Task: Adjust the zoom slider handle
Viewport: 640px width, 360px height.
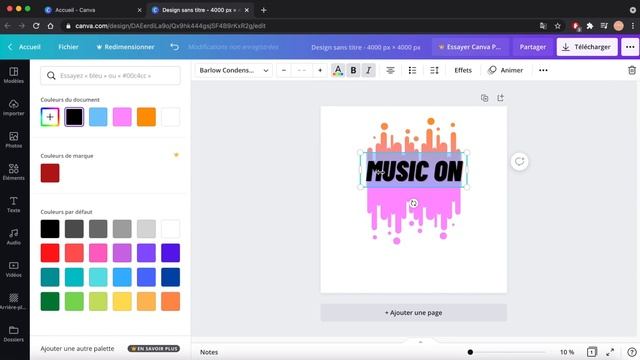Action: [470, 352]
